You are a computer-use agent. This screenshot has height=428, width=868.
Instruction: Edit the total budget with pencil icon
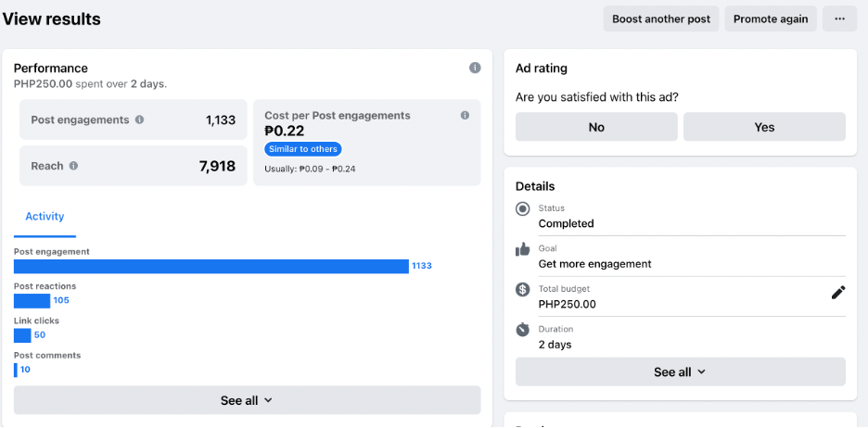click(x=838, y=293)
